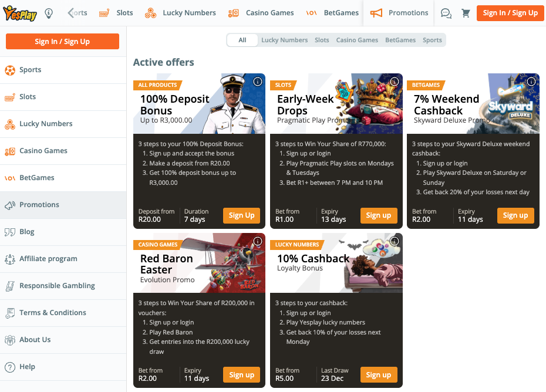This screenshot has height=392, width=546.
Task: Select the Lucky Numbers filter tab
Action: coord(284,40)
